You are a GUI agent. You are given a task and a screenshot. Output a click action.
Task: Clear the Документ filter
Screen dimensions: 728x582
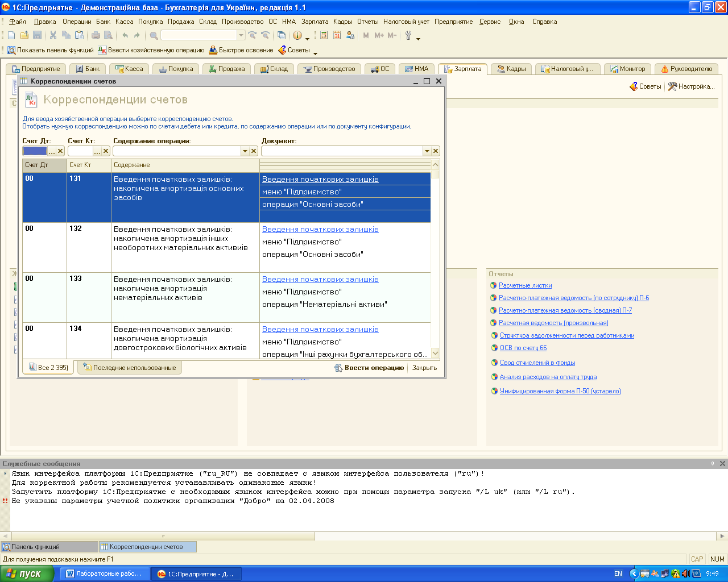coord(436,151)
